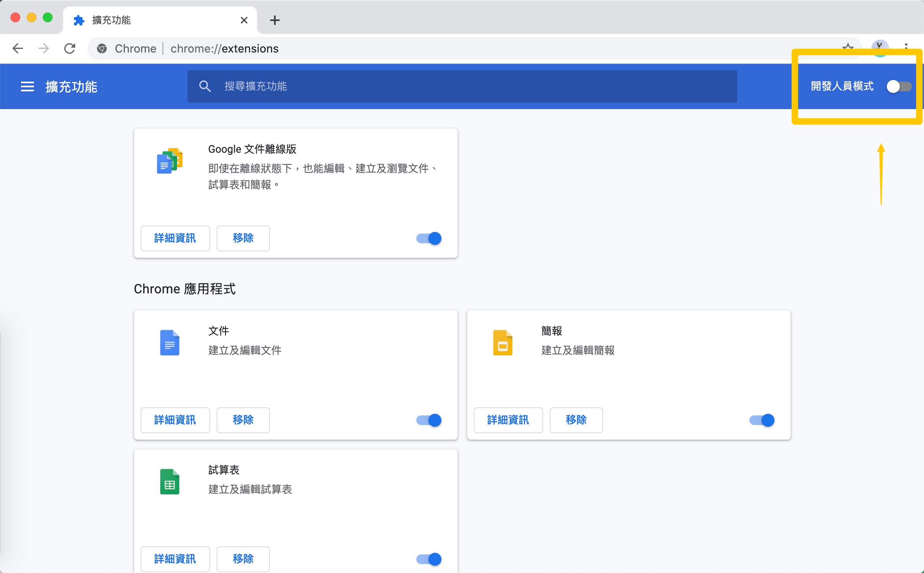Turn off the 簡報 app toggle
The width and height of the screenshot is (924, 573).
tap(762, 420)
